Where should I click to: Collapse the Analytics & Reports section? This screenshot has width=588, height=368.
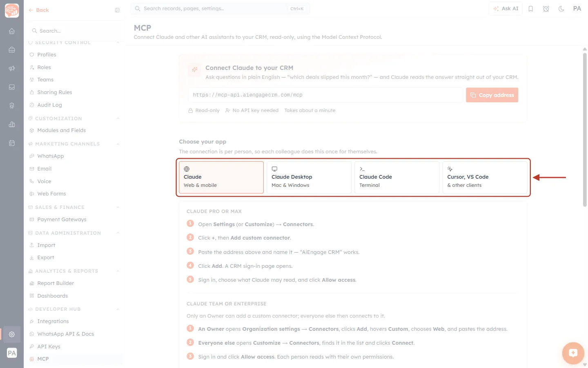pos(118,271)
